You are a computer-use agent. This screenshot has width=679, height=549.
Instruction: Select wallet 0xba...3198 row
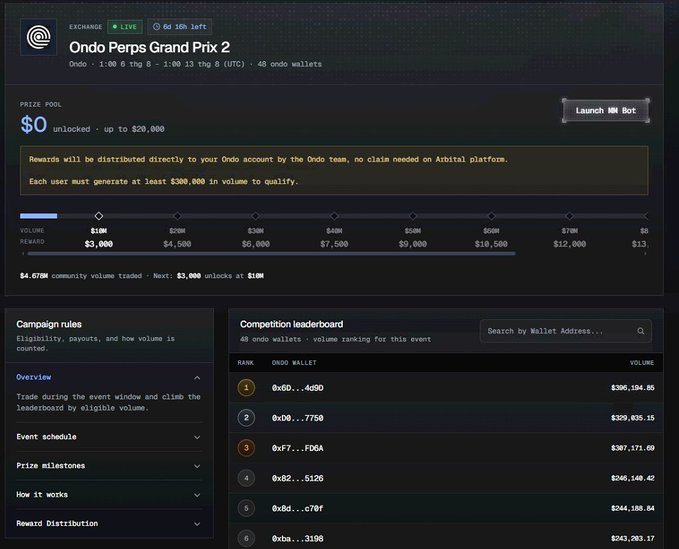pyautogui.click(x=446, y=538)
